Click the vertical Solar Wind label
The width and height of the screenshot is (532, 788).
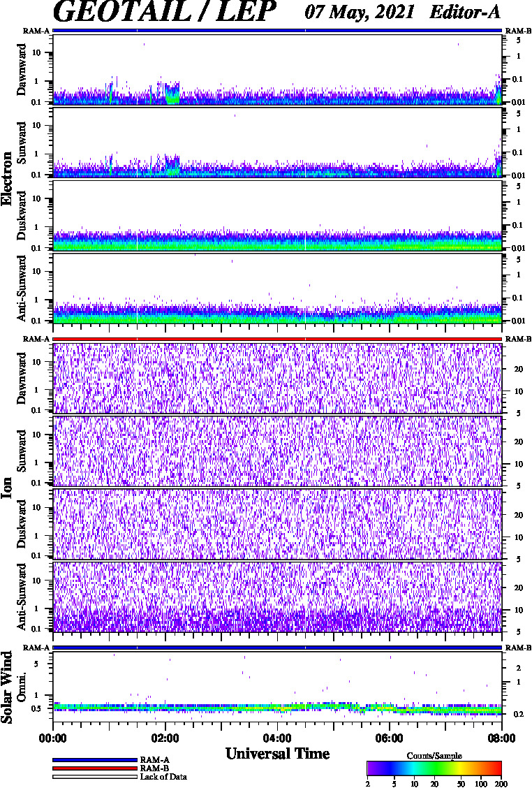[7, 687]
